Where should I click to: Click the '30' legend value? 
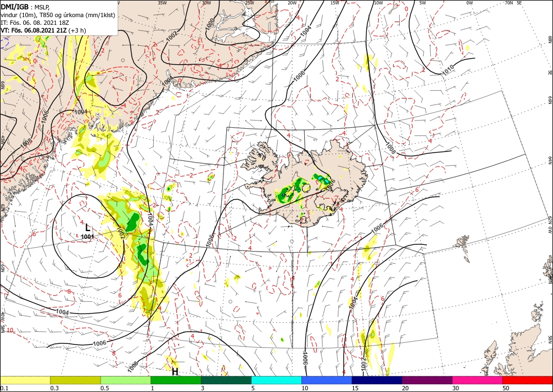pyautogui.click(x=456, y=388)
